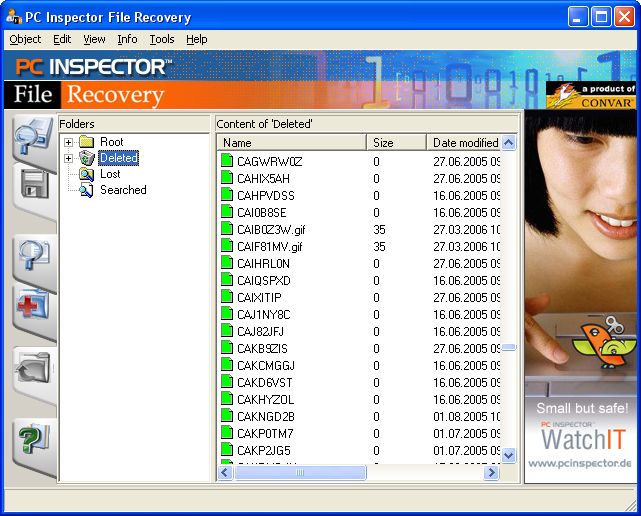641x516 pixels.
Task: Click the horizontal scrollbar right arrow
Action: [x=492, y=473]
